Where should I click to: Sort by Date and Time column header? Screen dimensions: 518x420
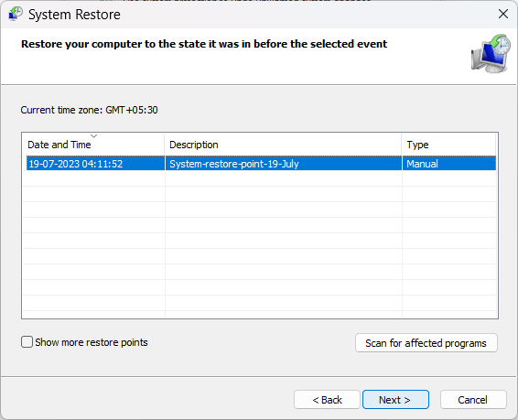tap(93, 145)
